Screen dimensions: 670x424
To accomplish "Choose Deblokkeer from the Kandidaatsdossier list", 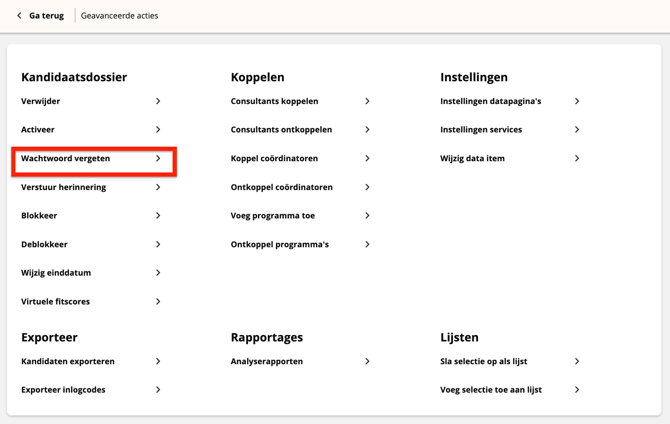I will coord(44,244).
